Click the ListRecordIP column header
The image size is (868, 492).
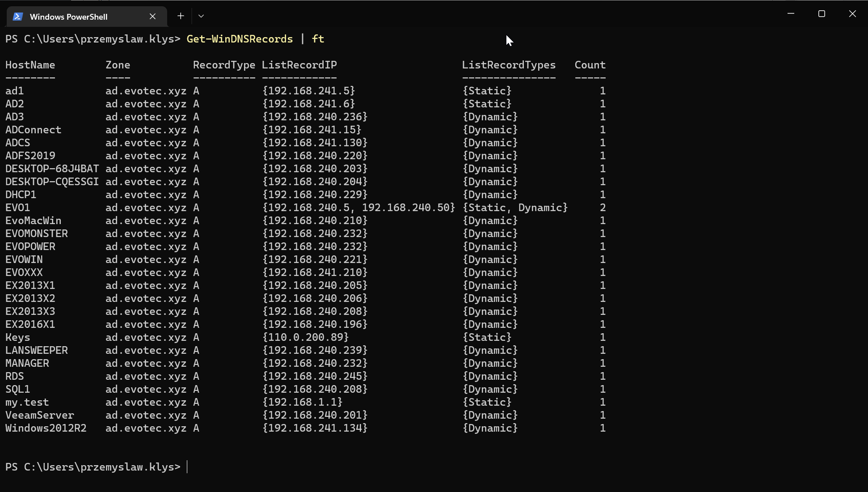[x=299, y=65]
